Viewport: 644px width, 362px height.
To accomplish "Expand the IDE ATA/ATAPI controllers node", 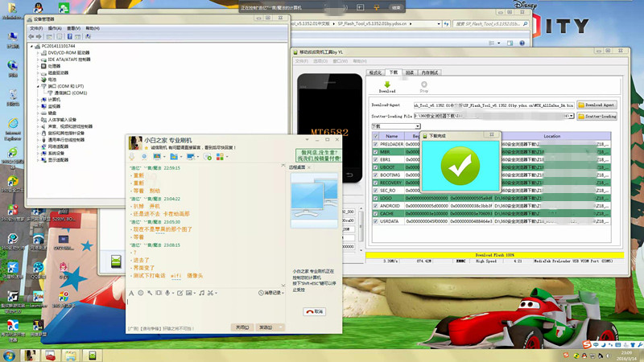I will pyautogui.click(x=38, y=60).
